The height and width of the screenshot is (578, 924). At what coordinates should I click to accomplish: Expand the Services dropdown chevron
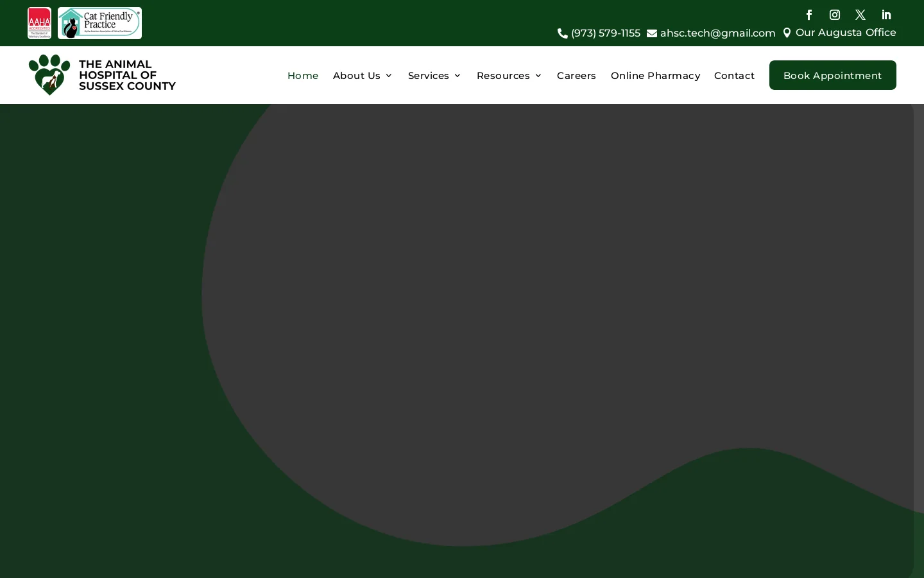[x=458, y=76]
